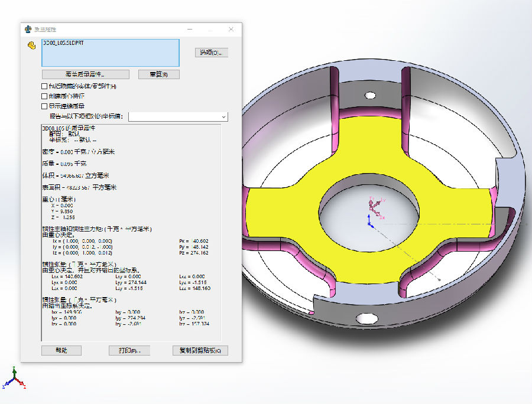Screen dimensions: 532x404
Task: Click the mass properties scale icon in title bar
Action: (28, 29)
